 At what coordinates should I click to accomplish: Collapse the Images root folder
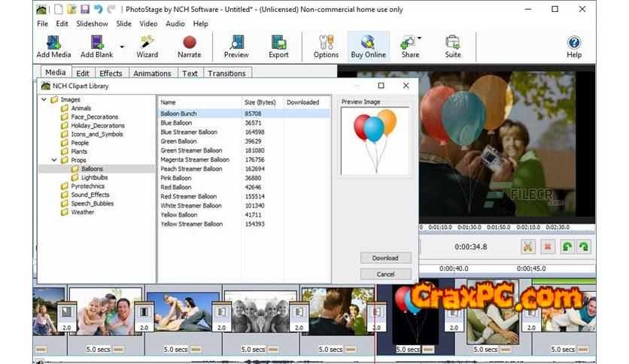[44, 99]
